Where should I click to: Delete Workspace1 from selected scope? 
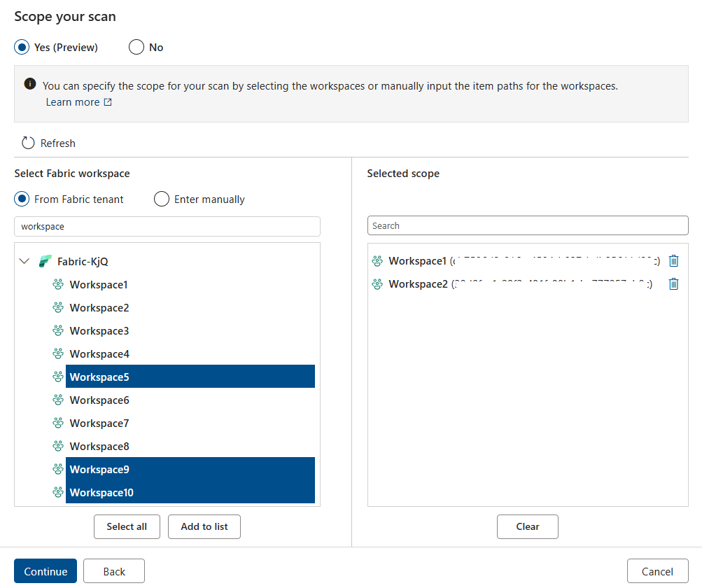(x=673, y=260)
